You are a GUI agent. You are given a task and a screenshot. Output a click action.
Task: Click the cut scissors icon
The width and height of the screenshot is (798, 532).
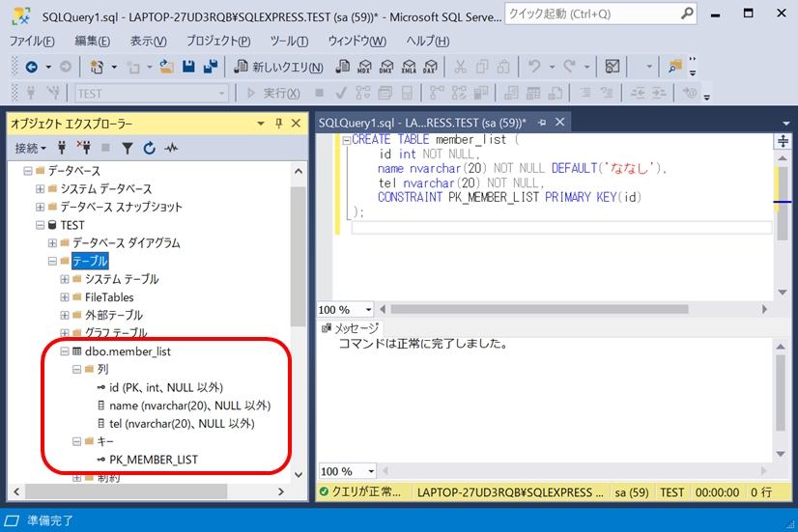(x=460, y=67)
